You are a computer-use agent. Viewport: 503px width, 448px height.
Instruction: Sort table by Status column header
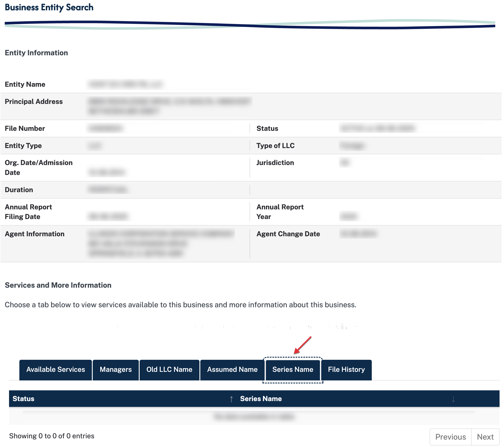24,399
